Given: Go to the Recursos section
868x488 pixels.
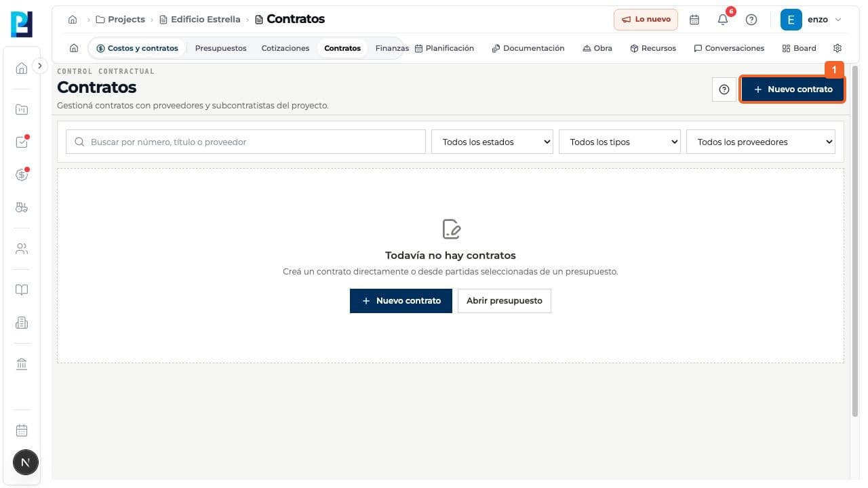Looking at the screenshot, I should pos(653,48).
